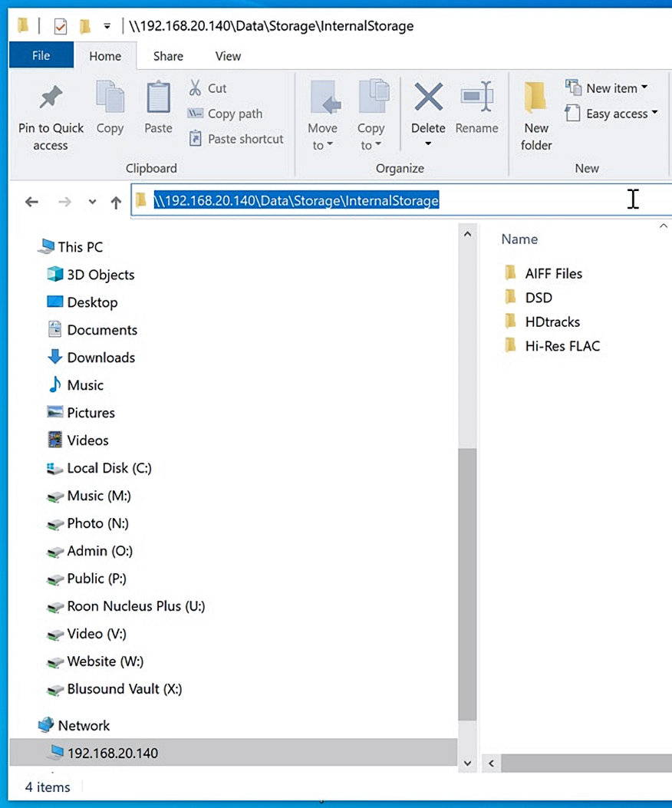Switch to the Home ribbon tab
Viewport: 672px width, 808px height.
coord(105,56)
